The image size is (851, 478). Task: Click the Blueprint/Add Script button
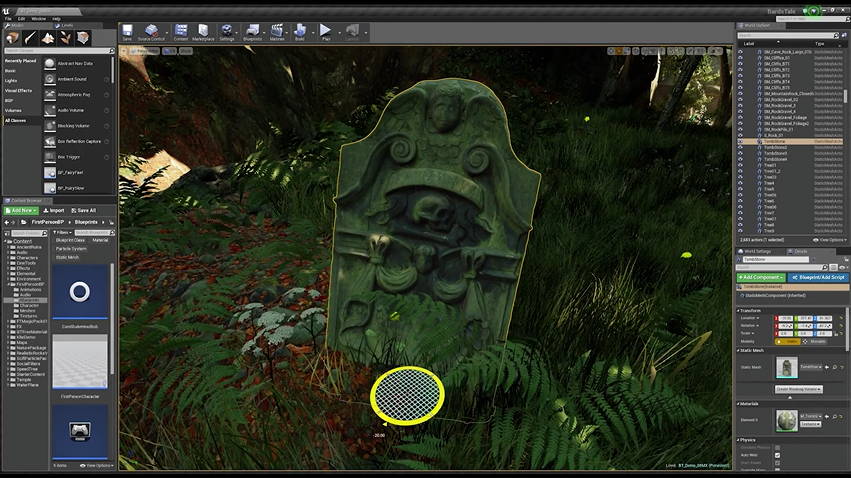pyautogui.click(x=818, y=277)
